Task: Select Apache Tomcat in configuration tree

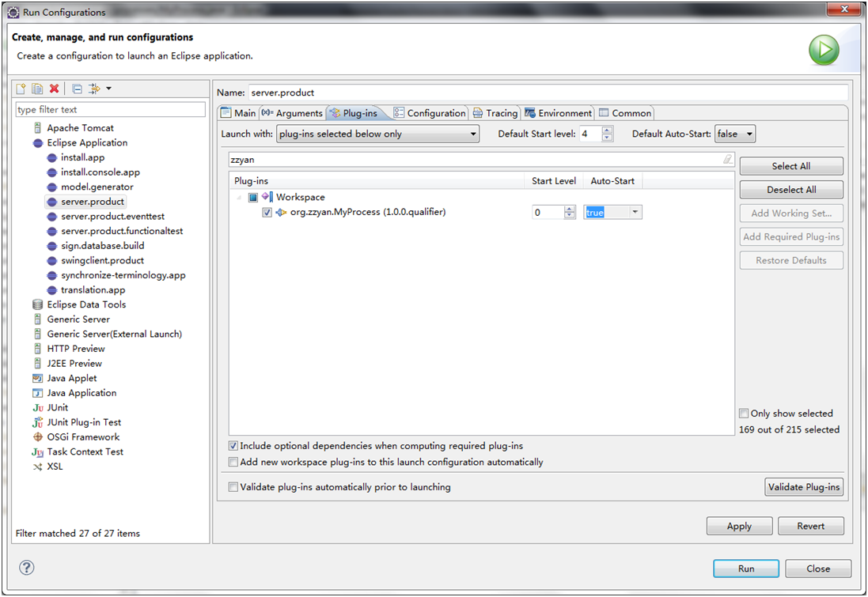Action: tap(80, 128)
